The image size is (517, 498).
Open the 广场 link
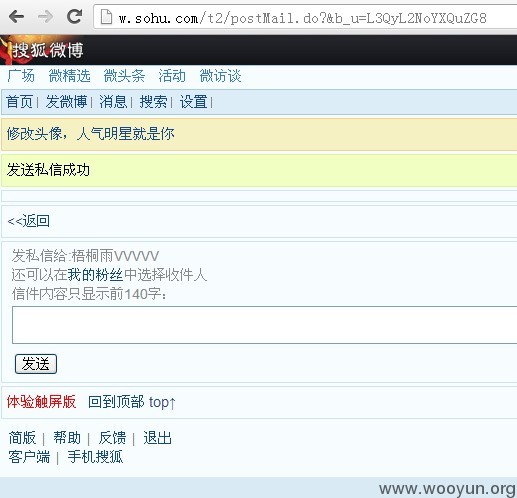pyautogui.click(x=21, y=76)
